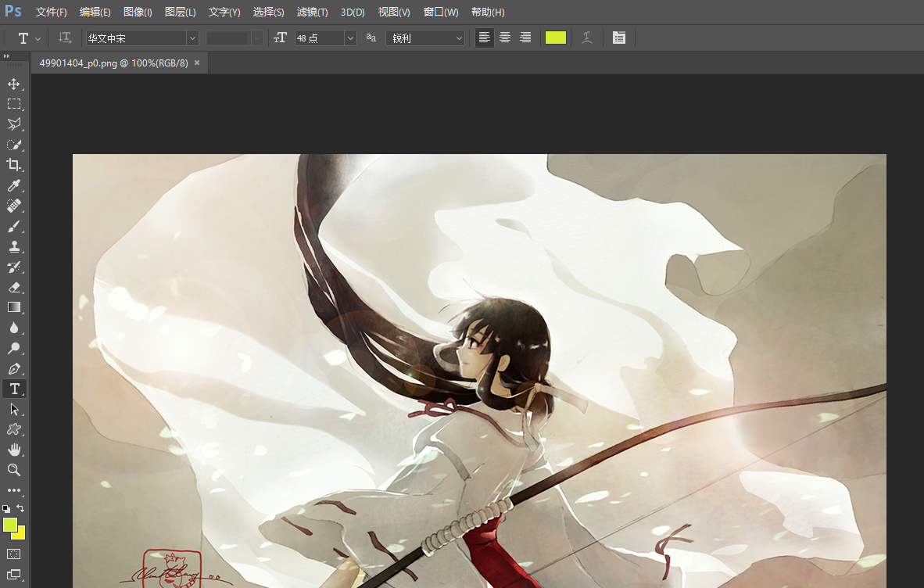The width and height of the screenshot is (924, 588).
Task: Click the Photoshop Ps logo
Action: tap(13, 11)
